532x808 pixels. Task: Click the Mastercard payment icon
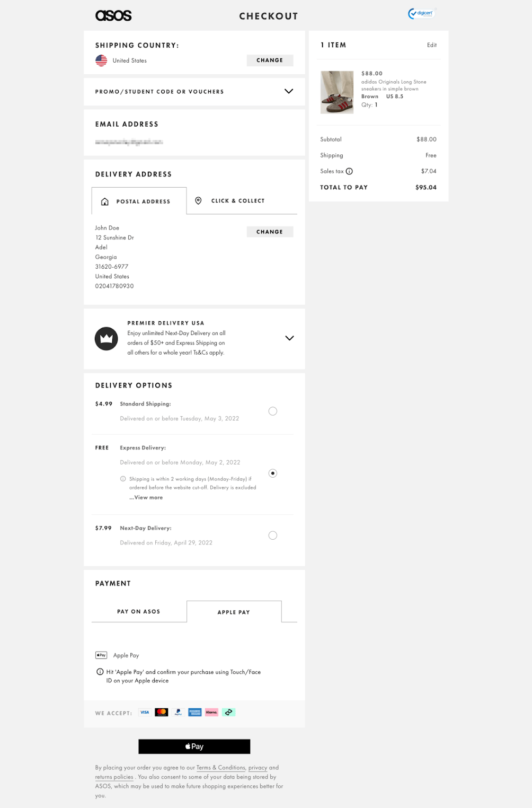(162, 713)
